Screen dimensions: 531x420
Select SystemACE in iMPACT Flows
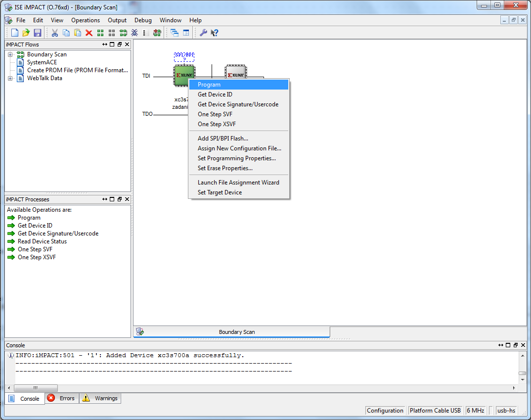tap(42, 62)
